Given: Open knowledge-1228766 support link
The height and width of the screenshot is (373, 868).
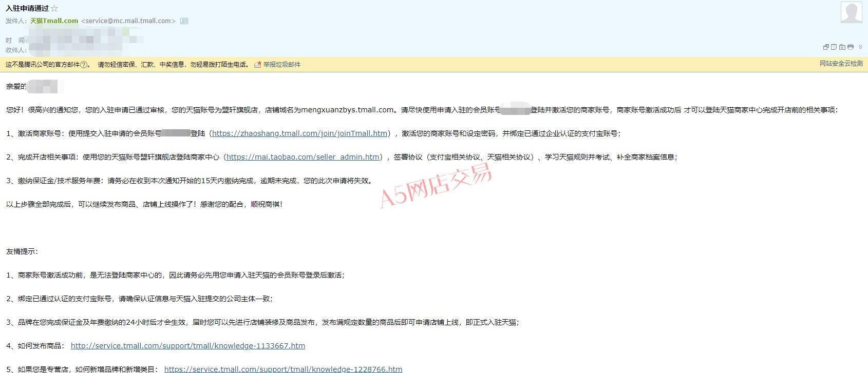Looking at the screenshot, I should [284, 369].
